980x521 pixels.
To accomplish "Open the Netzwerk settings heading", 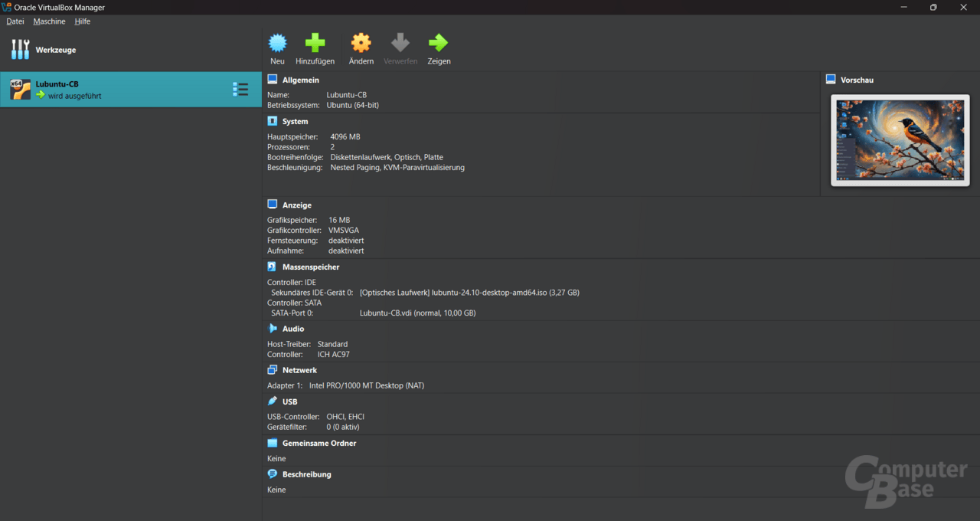I will [x=299, y=370].
